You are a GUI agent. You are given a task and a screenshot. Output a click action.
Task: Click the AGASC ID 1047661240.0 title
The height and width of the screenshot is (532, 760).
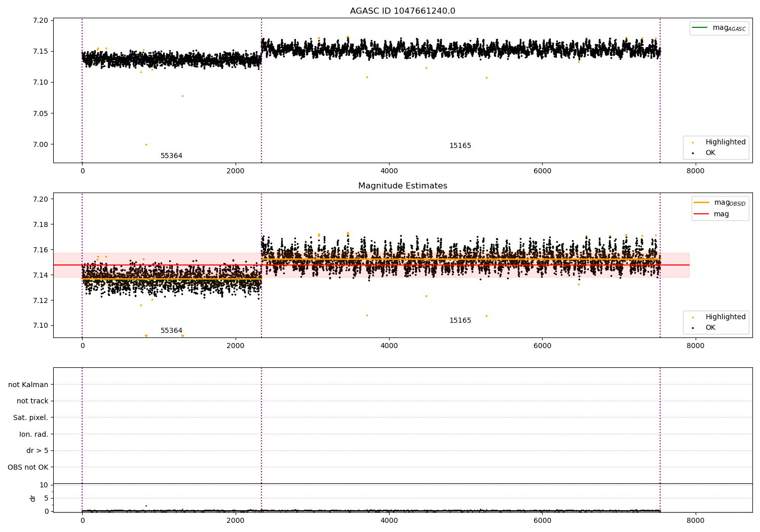pyautogui.click(x=402, y=11)
